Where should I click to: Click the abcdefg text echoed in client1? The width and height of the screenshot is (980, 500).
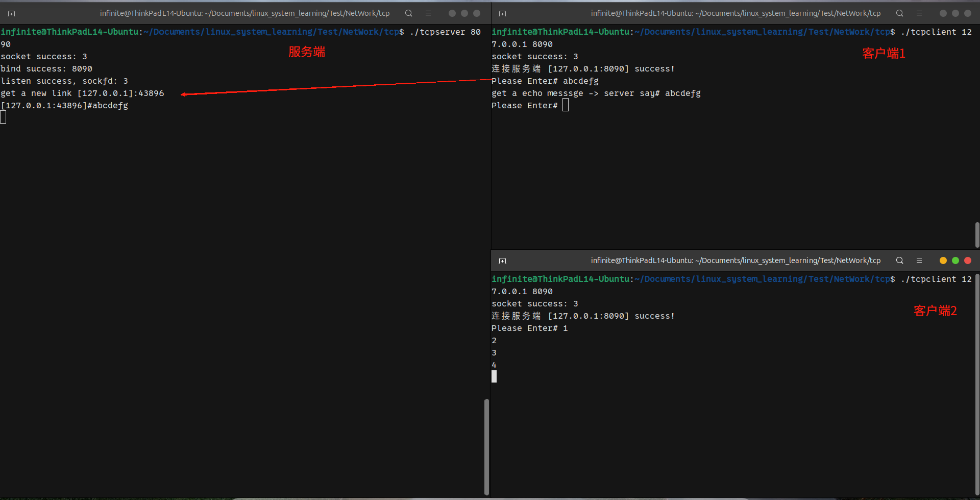tap(683, 93)
